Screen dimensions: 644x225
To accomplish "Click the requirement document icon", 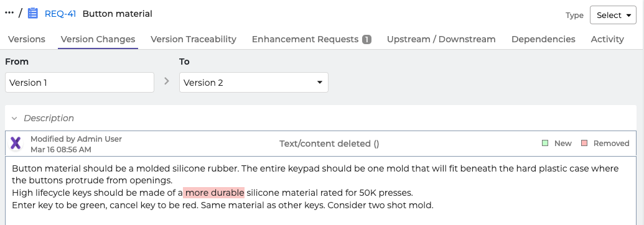I will coord(33,14).
